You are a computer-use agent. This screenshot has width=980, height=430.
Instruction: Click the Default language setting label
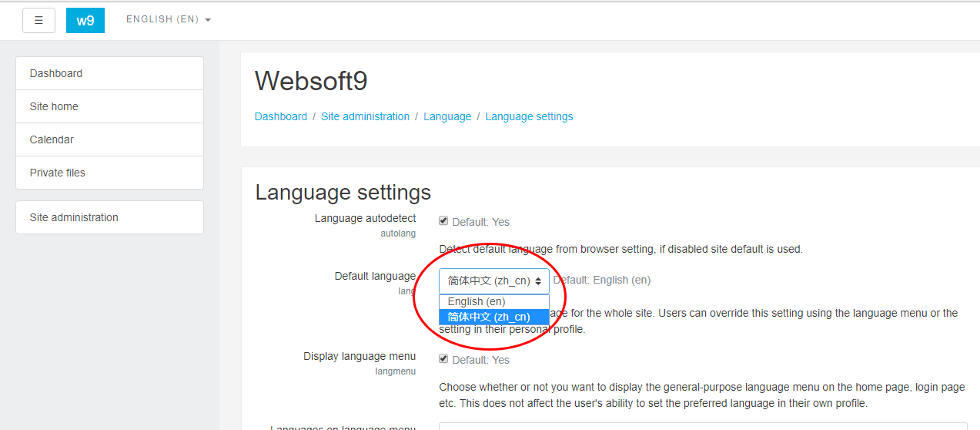375,276
